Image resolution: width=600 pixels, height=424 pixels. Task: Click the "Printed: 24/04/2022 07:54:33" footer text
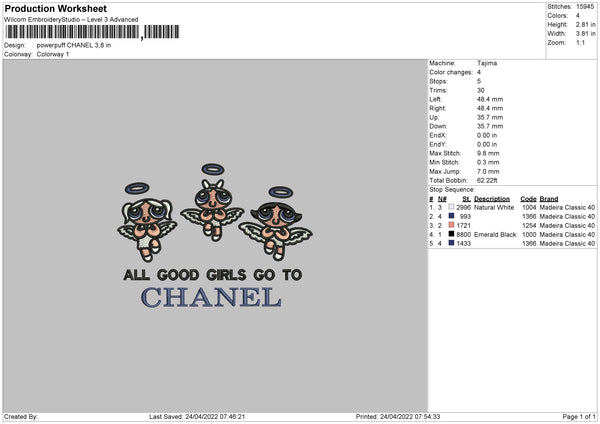tap(398, 416)
